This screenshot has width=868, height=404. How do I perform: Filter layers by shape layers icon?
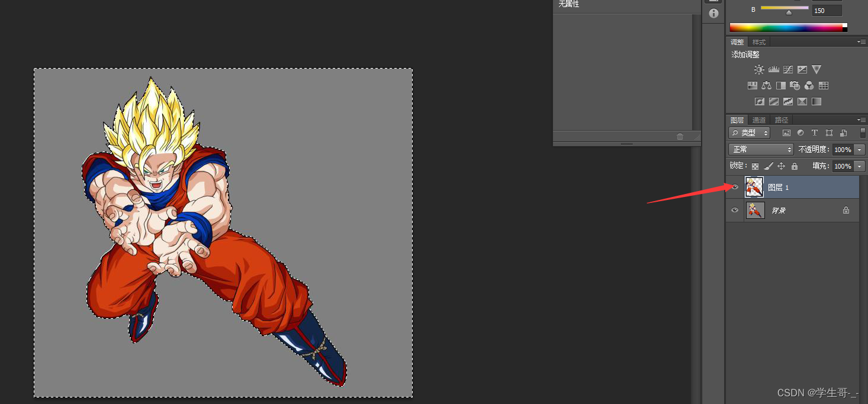point(829,133)
